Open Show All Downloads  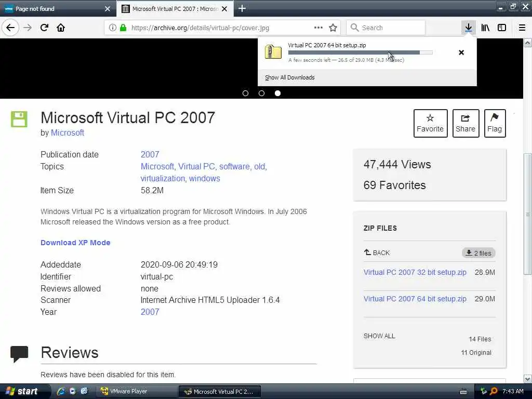(290, 77)
